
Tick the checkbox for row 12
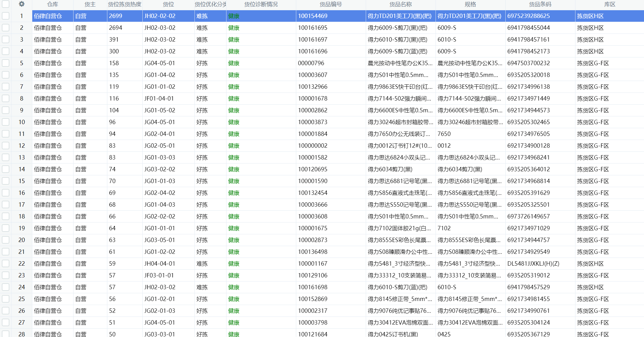click(x=6, y=146)
